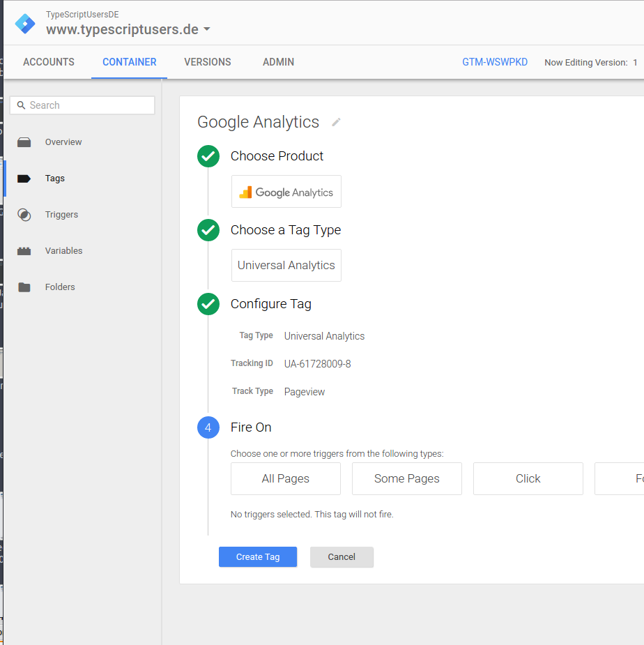Image resolution: width=644 pixels, height=645 pixels.
Task: Click the Universal Analytics tag type card
Action: [286, 266]
